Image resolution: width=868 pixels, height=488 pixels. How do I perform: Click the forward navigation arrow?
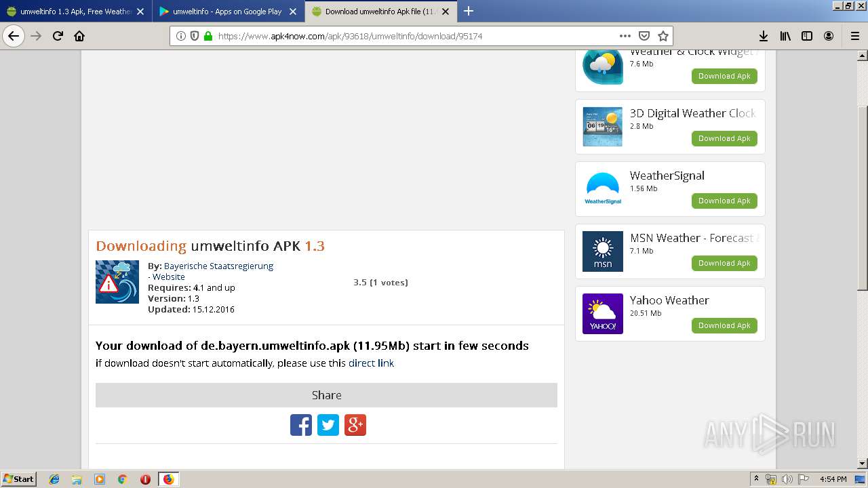click(36, 36)
